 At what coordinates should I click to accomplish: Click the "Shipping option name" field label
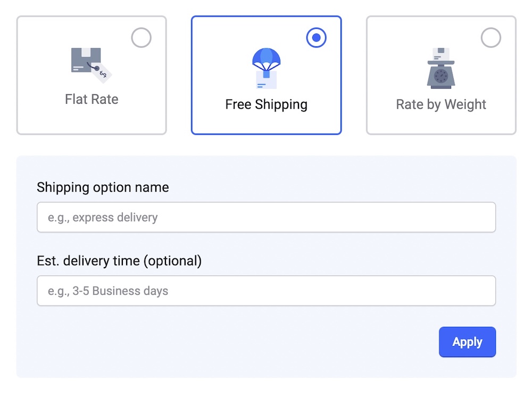click(103, 187)
